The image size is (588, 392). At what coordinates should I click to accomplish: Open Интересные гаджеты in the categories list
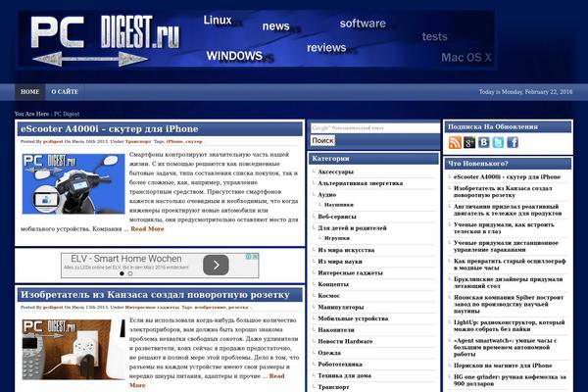350,272
